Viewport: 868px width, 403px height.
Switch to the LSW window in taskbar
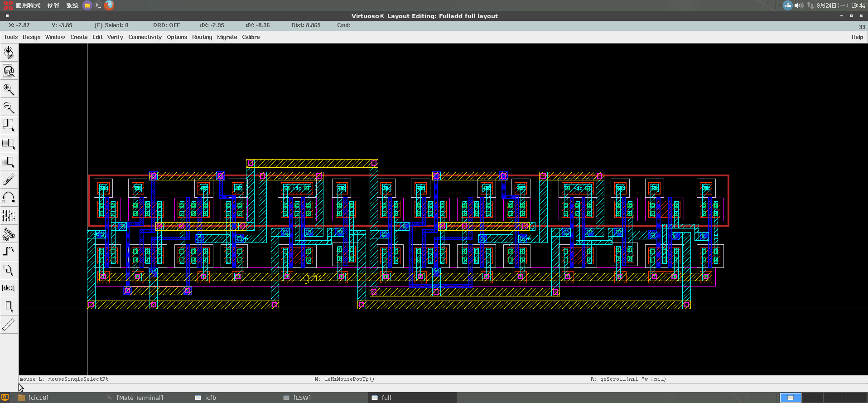point(302,398)
